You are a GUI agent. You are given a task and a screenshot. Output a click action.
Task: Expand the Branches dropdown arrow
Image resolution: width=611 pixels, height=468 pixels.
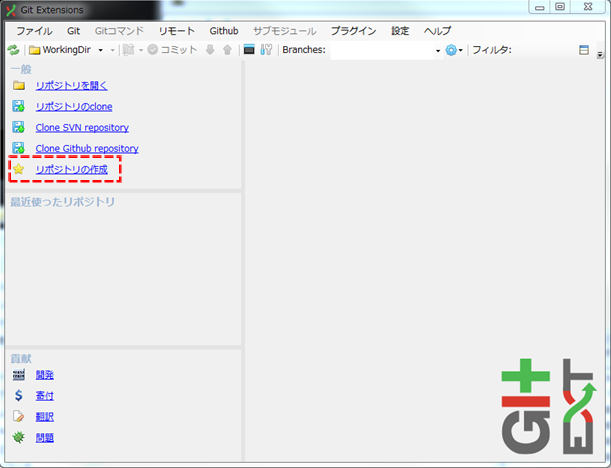pos(438,51)
